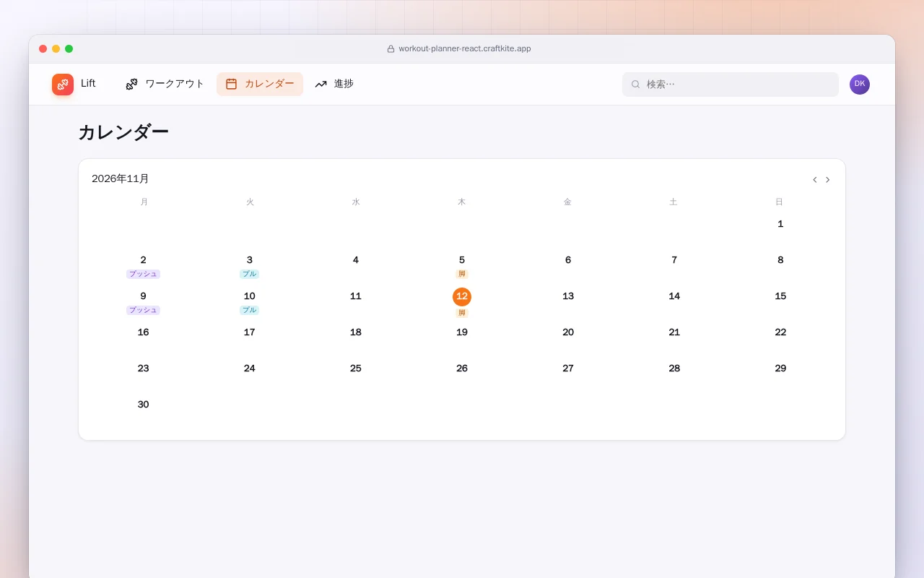Viewport: 924px width, 578px height.
Task: Go to next month with right chevron
Action: coord(828,180)
